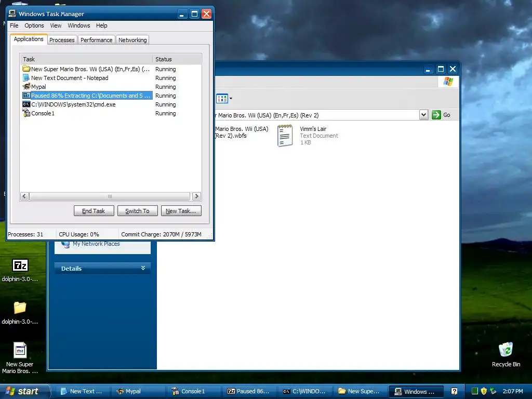Open the Options menu in Task Manager

click(x=34, y=25)
